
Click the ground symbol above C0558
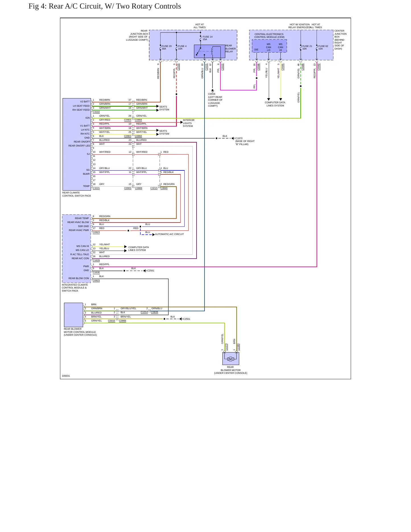[x=212, y=90]
